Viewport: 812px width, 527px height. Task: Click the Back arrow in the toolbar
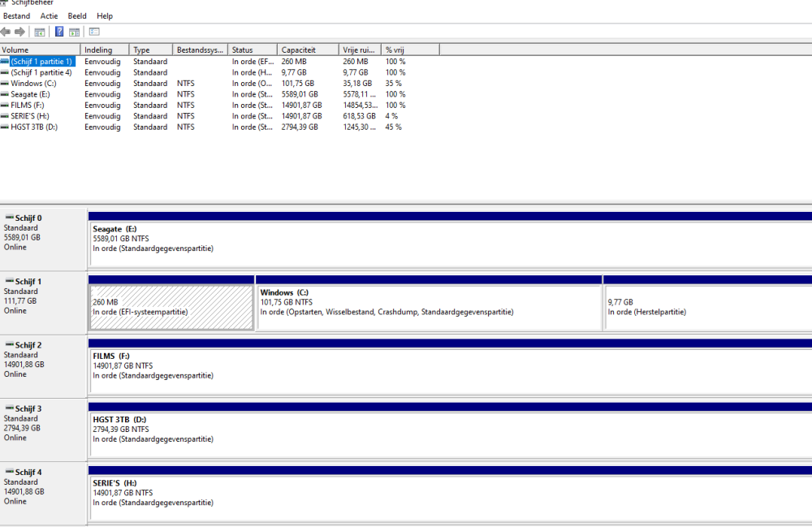pyautogui.click(x=6, y=32)
